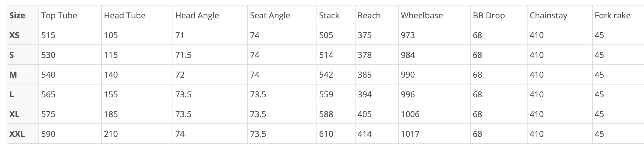Click the Top Tube column header
The width and height of the screenshot is (644, 147).
click(59, 16)
